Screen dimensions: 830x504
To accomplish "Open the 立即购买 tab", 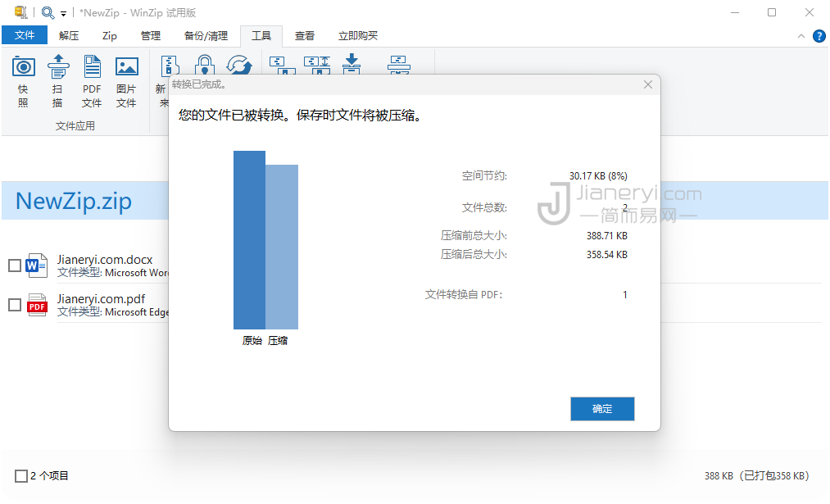I will click(x=358, y=35).
